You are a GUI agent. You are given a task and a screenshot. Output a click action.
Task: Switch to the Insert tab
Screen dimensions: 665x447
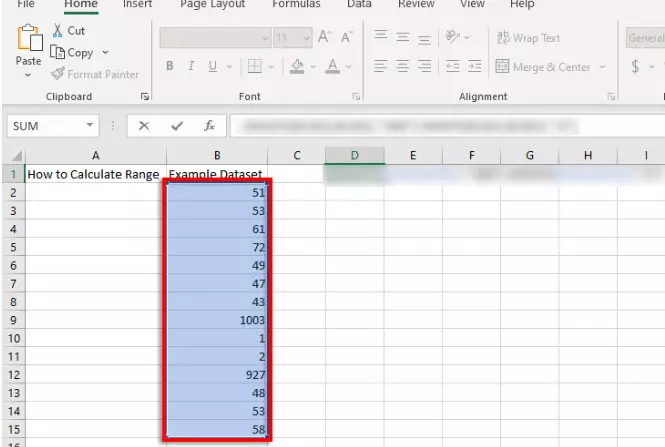point(137,4)
